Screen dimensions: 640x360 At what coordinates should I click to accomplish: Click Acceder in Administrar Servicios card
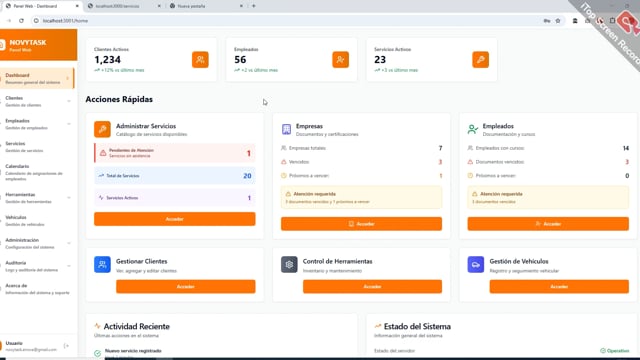click(x=175, y=219)
